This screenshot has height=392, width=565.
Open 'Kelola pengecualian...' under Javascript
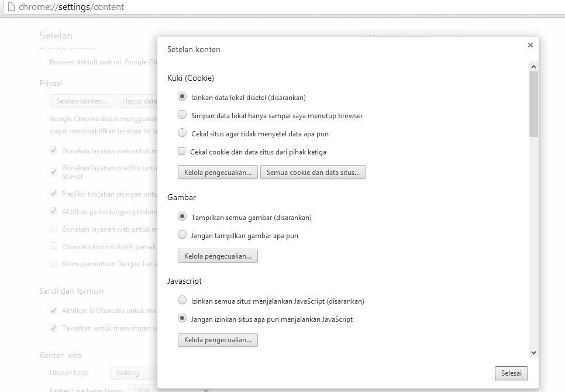pos(218,340)
